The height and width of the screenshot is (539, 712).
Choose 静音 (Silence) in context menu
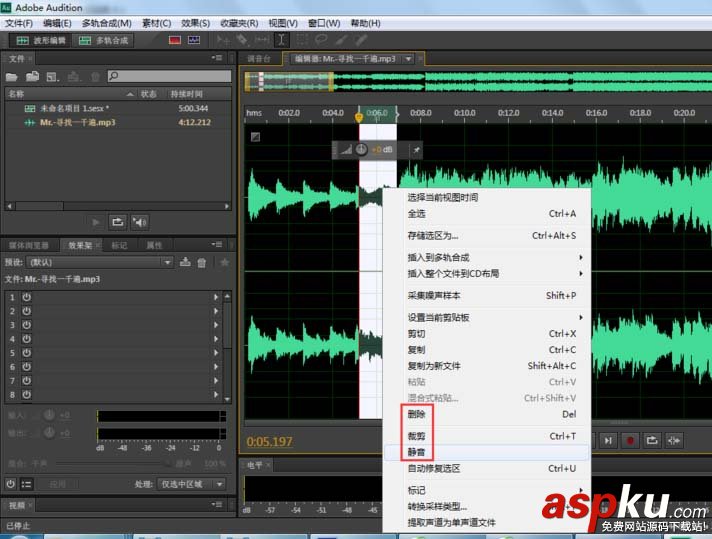[487, 452]
